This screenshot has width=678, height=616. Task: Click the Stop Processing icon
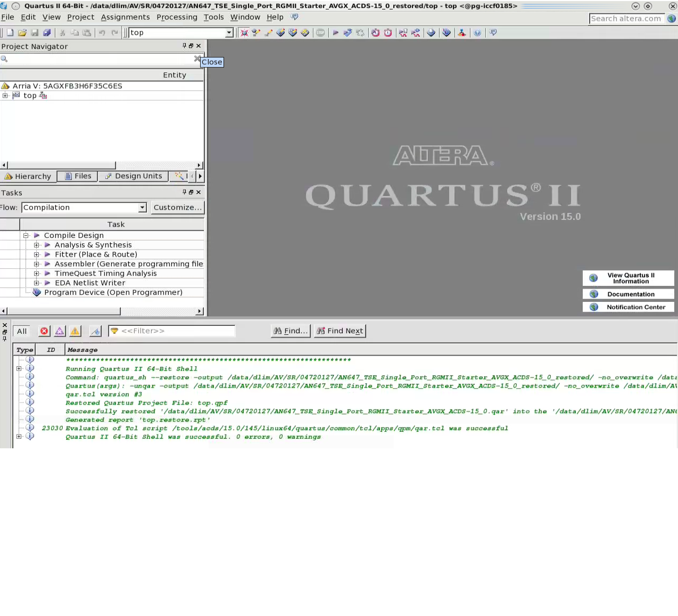(320, 32)
